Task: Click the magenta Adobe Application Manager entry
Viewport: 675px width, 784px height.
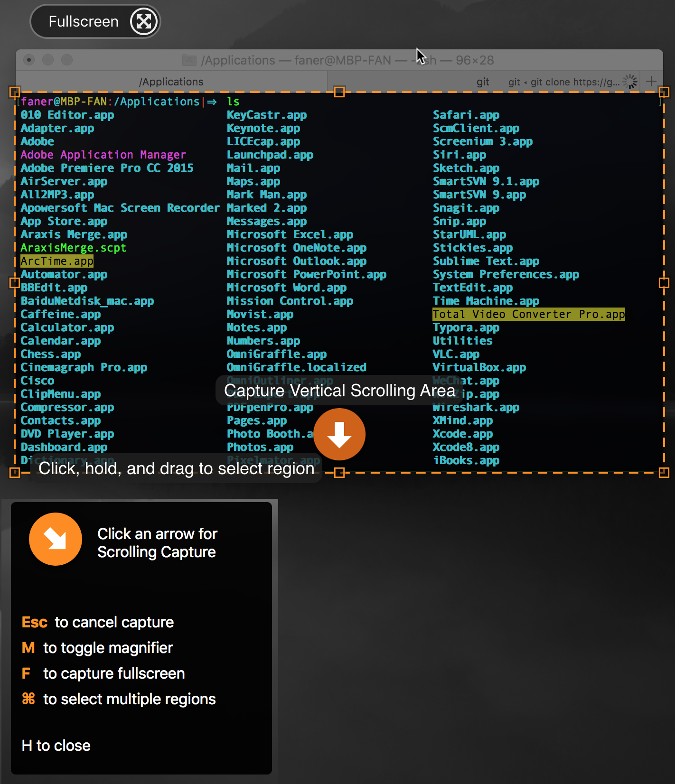Action: point(103,155)
